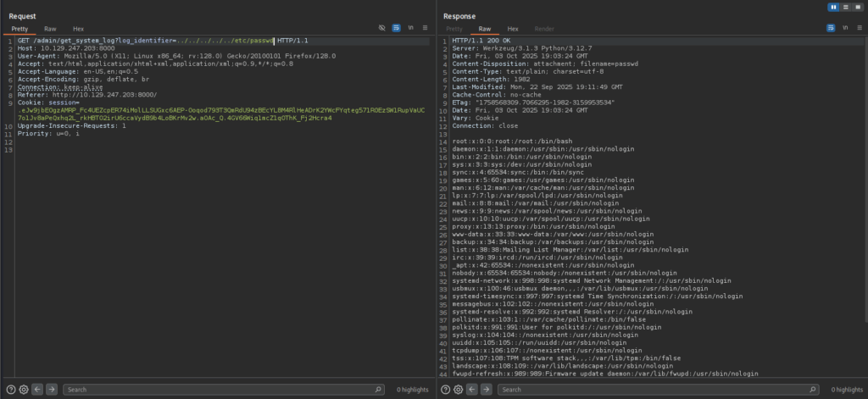
Task: Show non-printable \n characters in Response panel
Action: tap(845, 28)
